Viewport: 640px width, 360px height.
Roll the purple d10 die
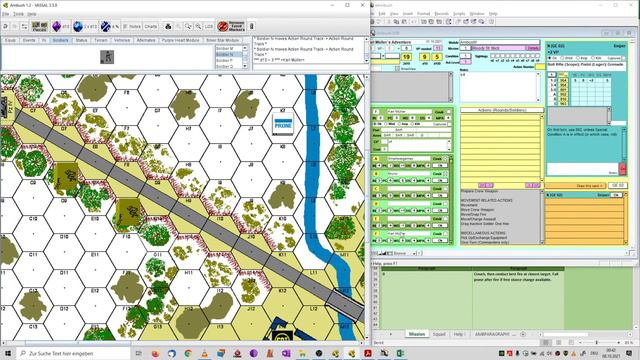click(61, 27)
